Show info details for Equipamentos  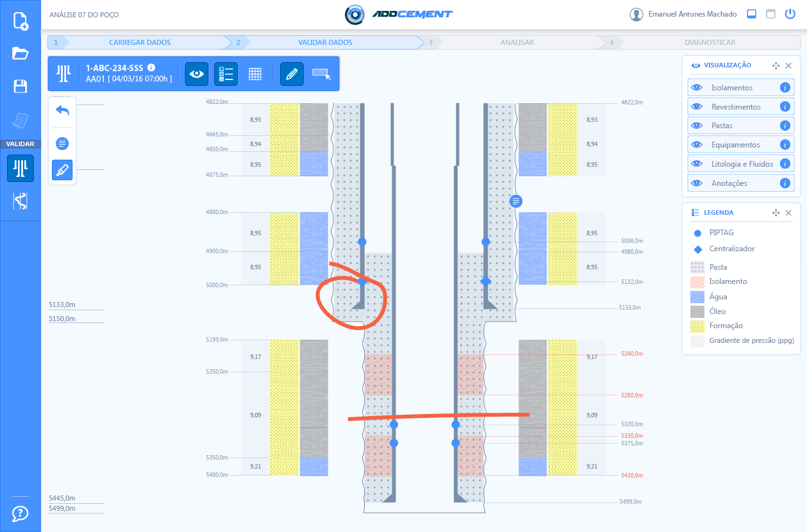785,145
